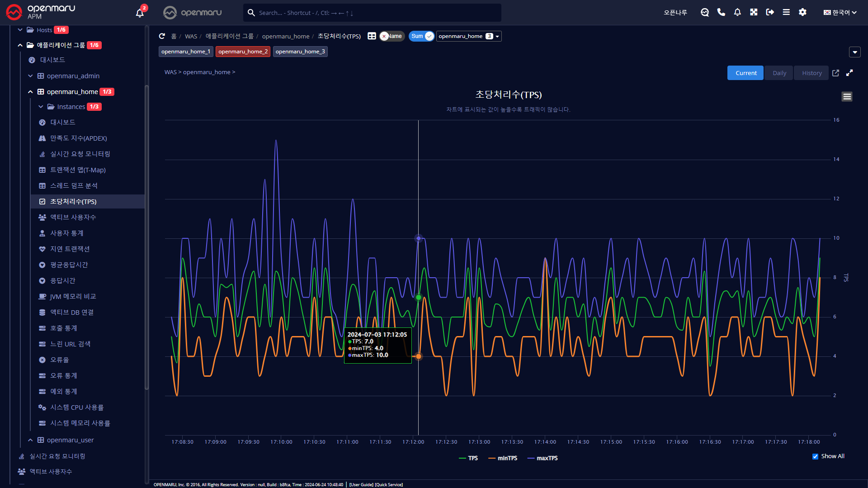The height and width of the screenshot is (488, 868).
Task: Open the settings gear icon
Action: 802,12
